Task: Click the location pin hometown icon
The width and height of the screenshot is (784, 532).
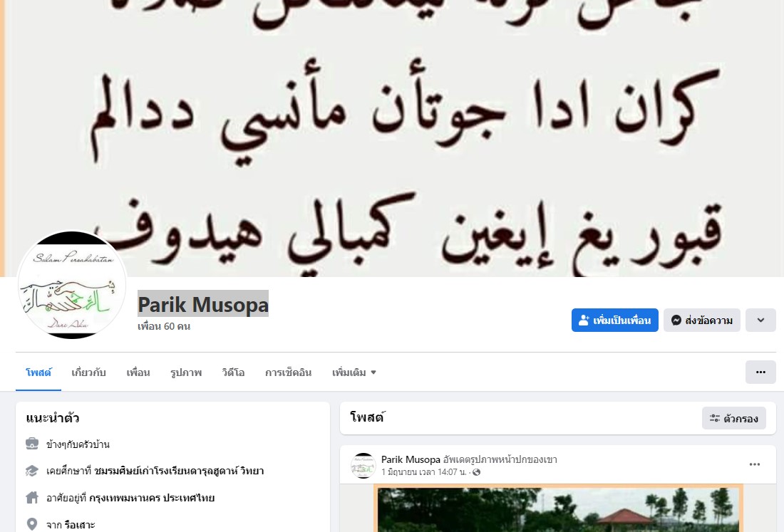Action: click(32, 524)
